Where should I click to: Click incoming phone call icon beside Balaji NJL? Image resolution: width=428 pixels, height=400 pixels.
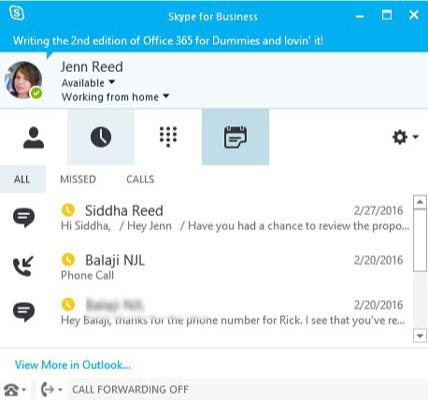(x=23, y=266)
